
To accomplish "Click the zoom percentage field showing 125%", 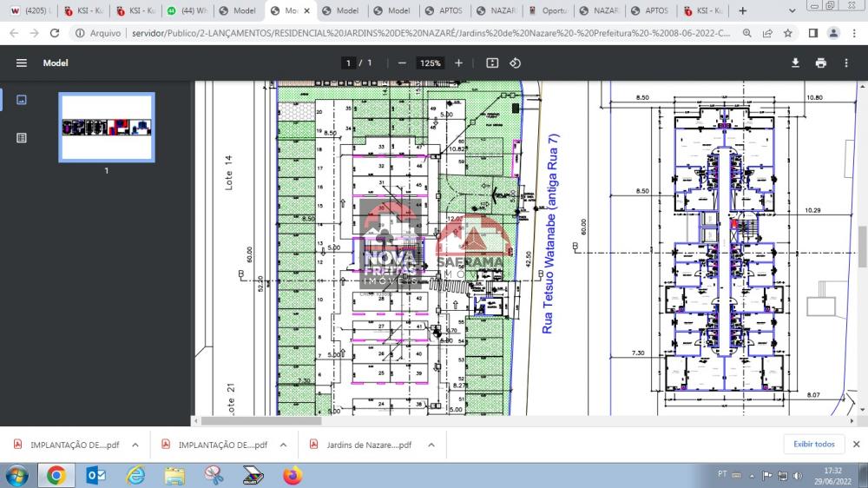I will click(430, 63).
